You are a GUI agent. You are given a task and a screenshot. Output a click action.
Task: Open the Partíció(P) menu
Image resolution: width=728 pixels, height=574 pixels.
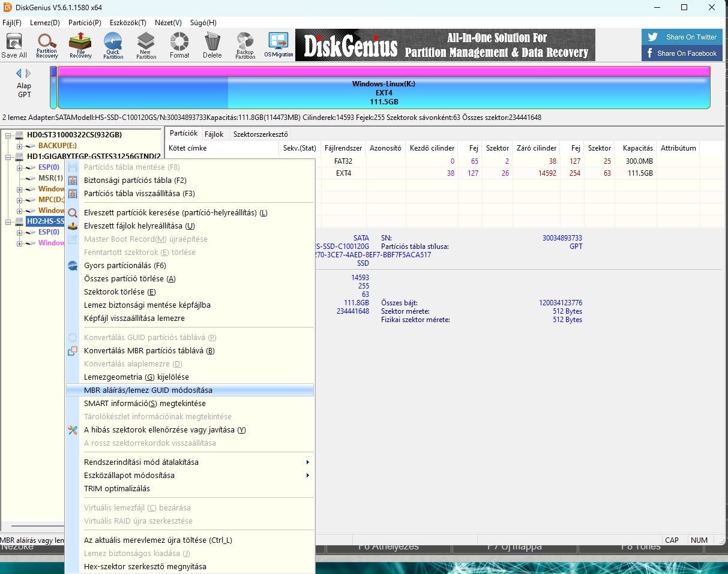(85, 23)
